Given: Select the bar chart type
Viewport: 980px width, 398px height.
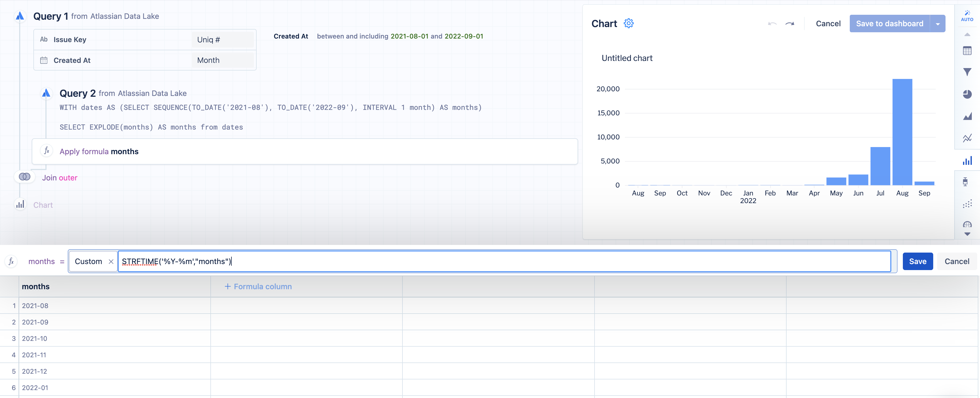Looking at the screenshot, I should pos(967,160).
